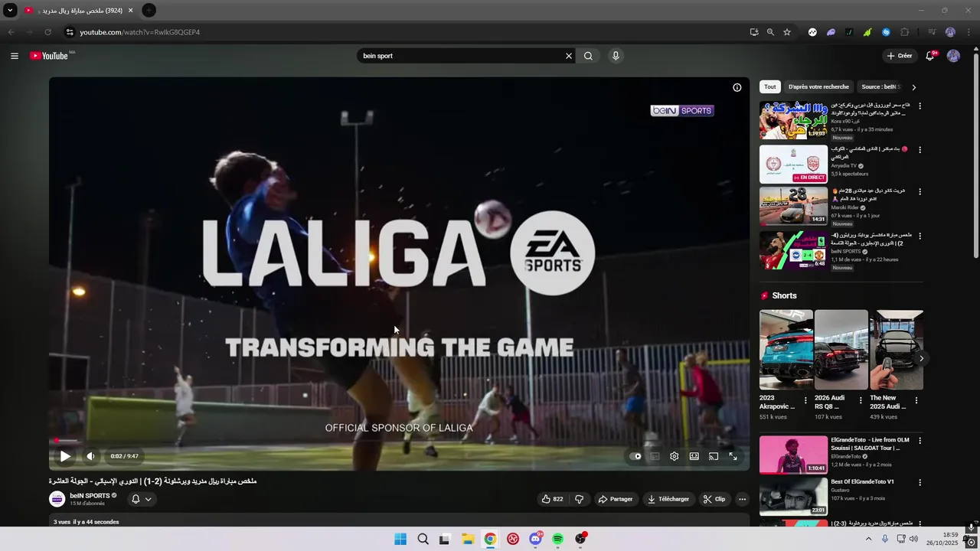Open media control playlist icon in toolbar
This screenshot has height=551, width=980.
[x=932, y=32]
